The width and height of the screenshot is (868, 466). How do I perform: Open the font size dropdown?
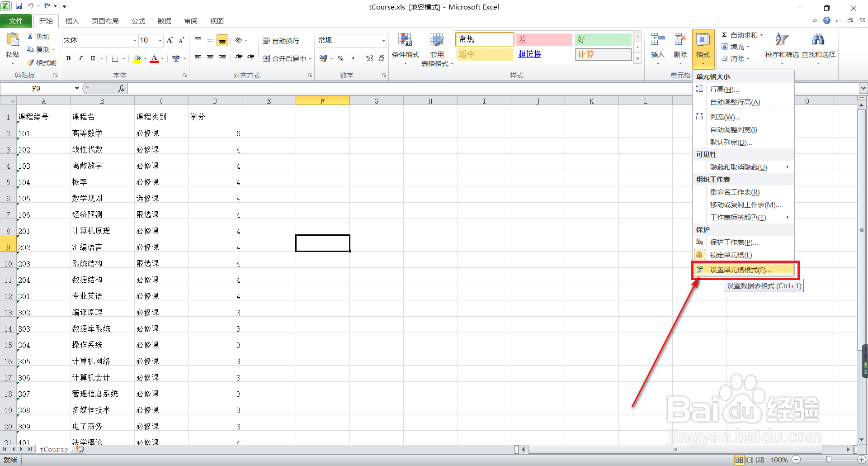pos(160,41)
